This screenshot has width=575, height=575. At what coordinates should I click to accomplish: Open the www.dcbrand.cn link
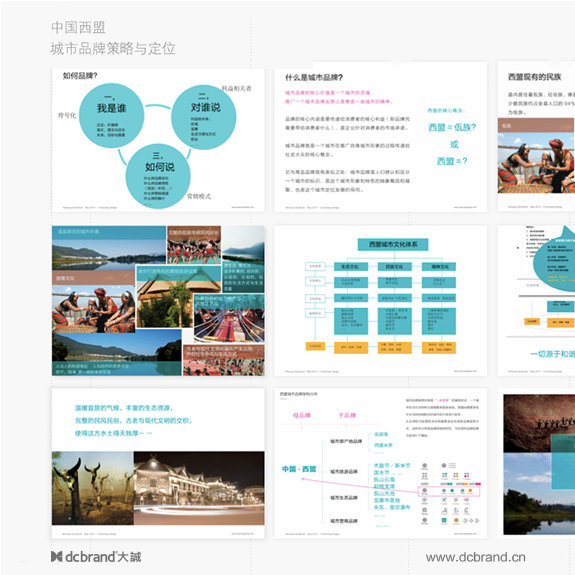pyautogui.click(x=475, y=557)
